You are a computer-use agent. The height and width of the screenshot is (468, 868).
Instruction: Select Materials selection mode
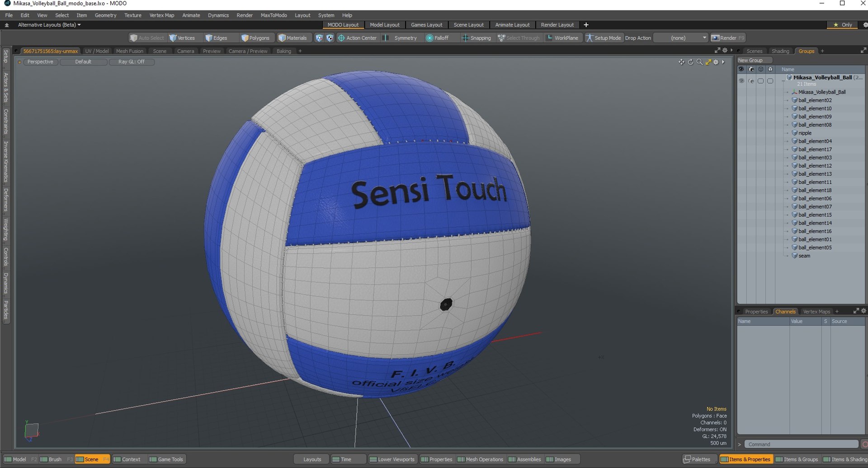pos(293,38)
